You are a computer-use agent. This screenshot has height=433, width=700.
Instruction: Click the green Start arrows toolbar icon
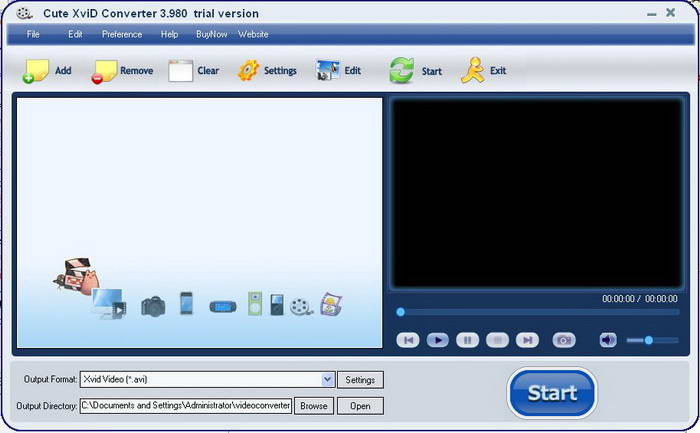(401, 71)
